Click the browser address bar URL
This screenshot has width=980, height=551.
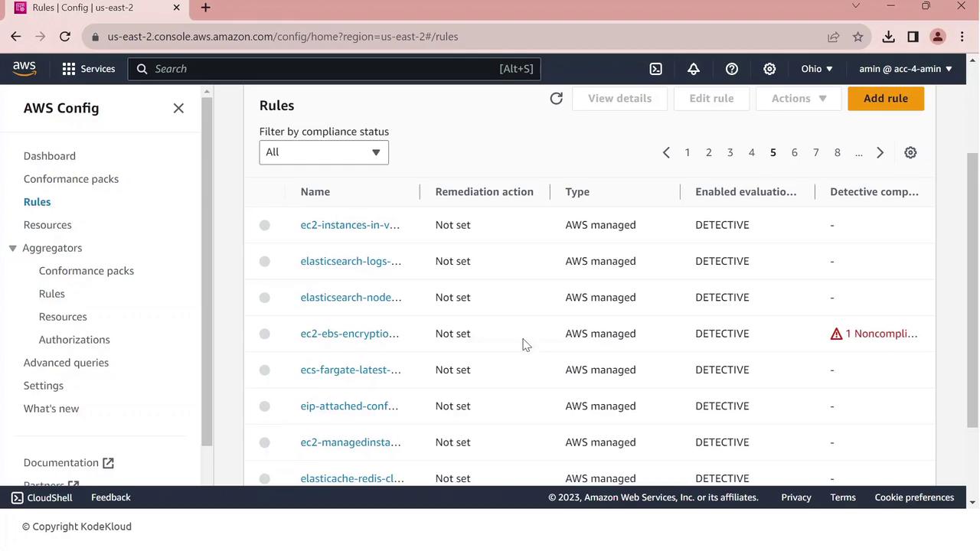(283, 37)
